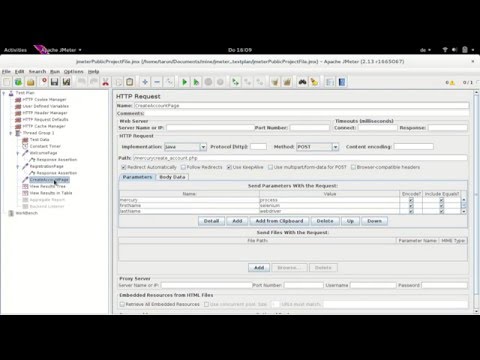Screen dimensions: 480x360
Task: Click the warning triangle error counter
Action: 452,83
